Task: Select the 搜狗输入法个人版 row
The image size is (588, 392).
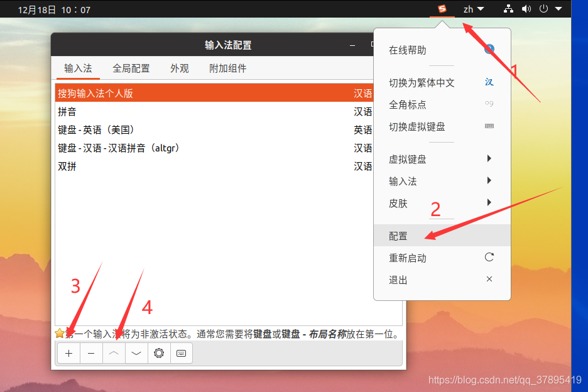Action: click(x=214, y=93)
